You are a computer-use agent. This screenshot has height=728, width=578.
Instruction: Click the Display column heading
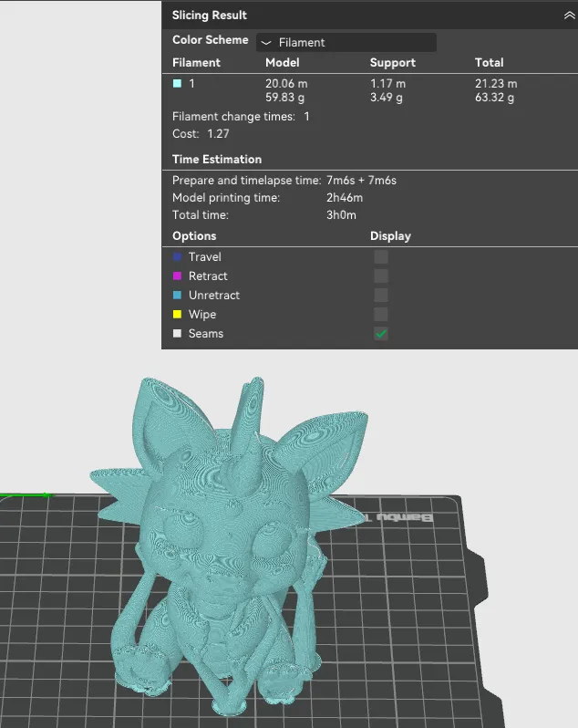pos(390,236)
